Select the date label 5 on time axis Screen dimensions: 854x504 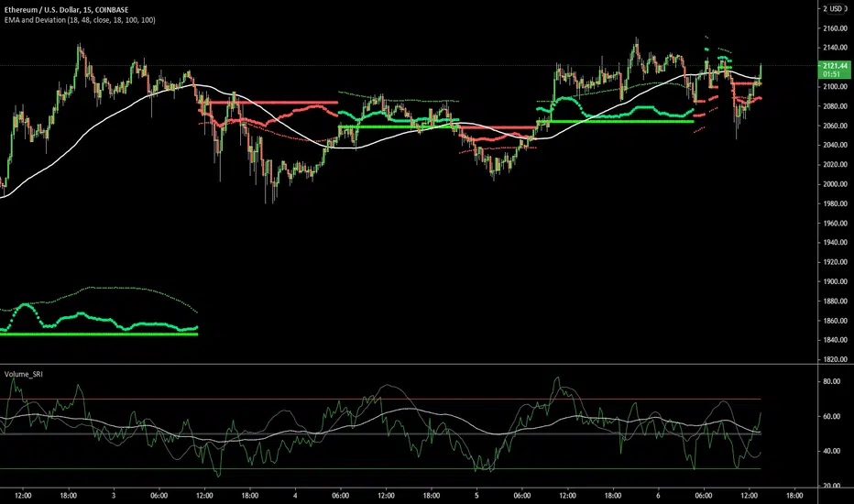coord(476,496)
